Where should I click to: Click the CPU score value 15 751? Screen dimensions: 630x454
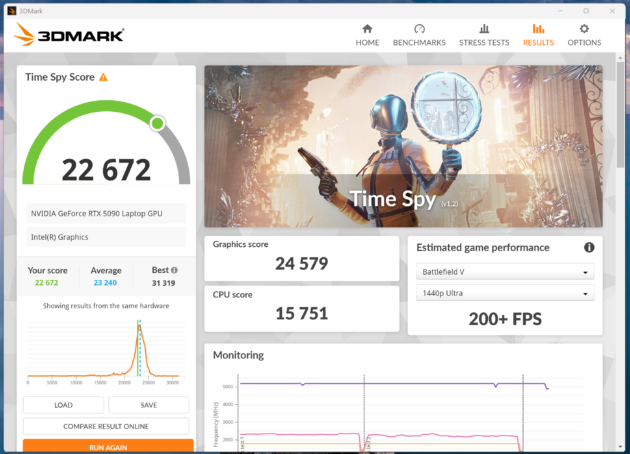pos(301,313)
